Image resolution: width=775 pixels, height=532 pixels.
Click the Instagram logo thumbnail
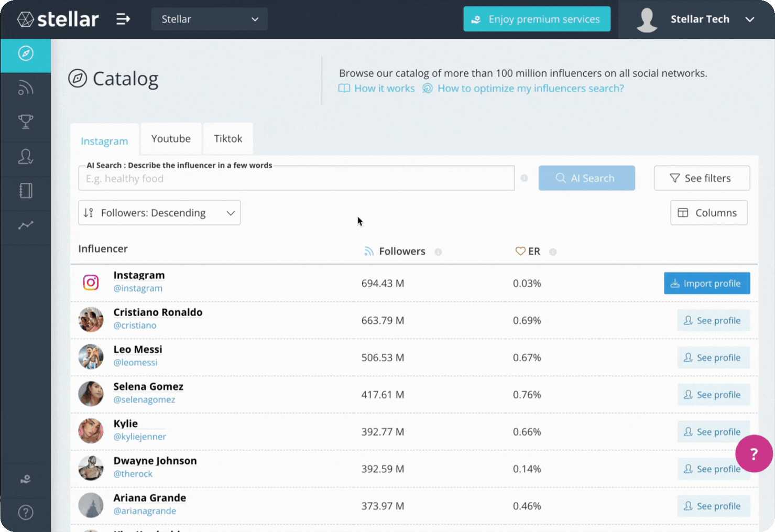pyautogui.click(x=91, y=283)
